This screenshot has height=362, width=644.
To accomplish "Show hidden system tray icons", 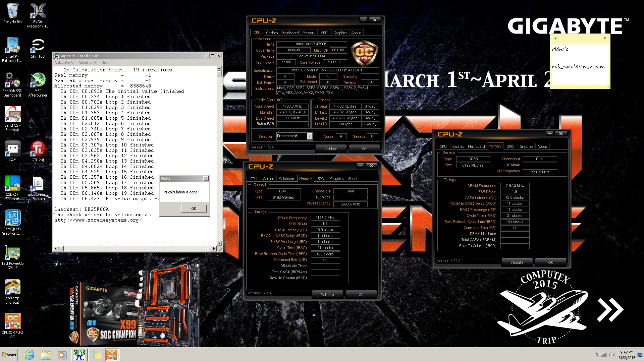I will [597, 355].
